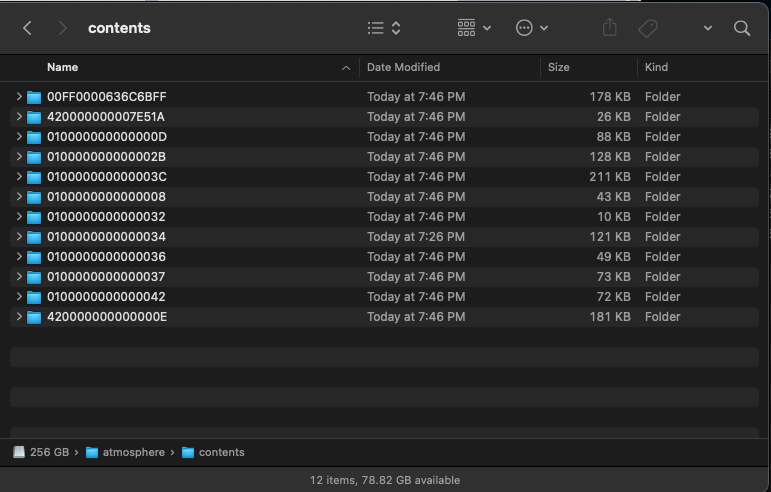Viewport: 771px width, 492px height.
Task: Open the list view options control
Action: click(384, 28)
